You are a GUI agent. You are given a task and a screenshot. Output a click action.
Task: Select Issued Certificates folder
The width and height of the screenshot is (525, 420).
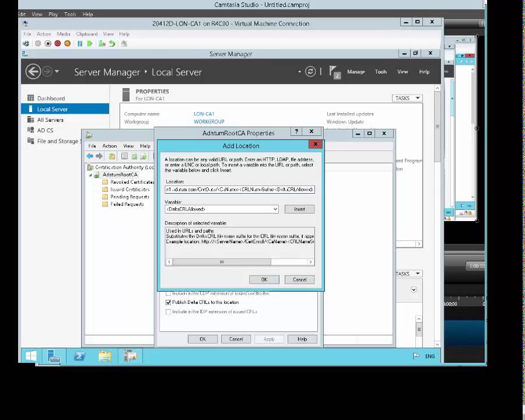[x=126, y=189]
